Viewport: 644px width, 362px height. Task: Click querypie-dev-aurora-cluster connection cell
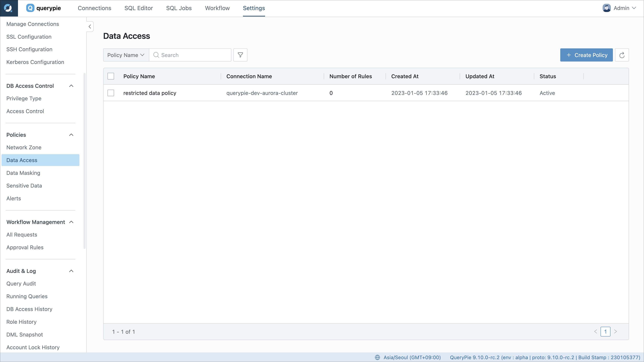[262, 93]
